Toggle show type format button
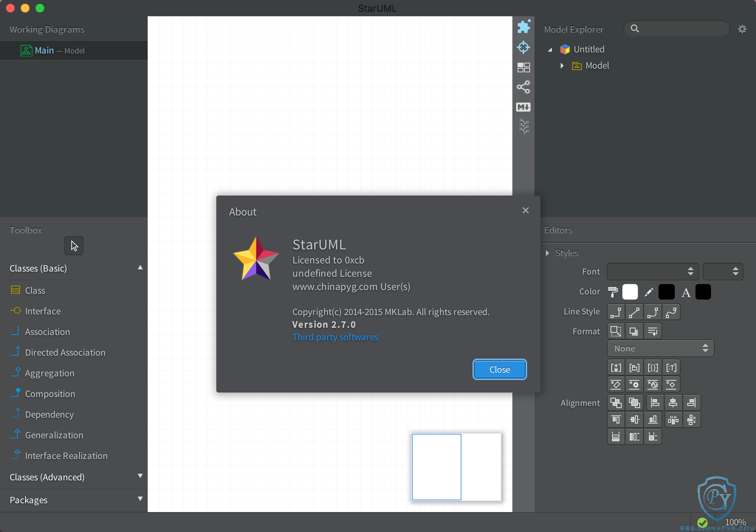 coord(671,368)
